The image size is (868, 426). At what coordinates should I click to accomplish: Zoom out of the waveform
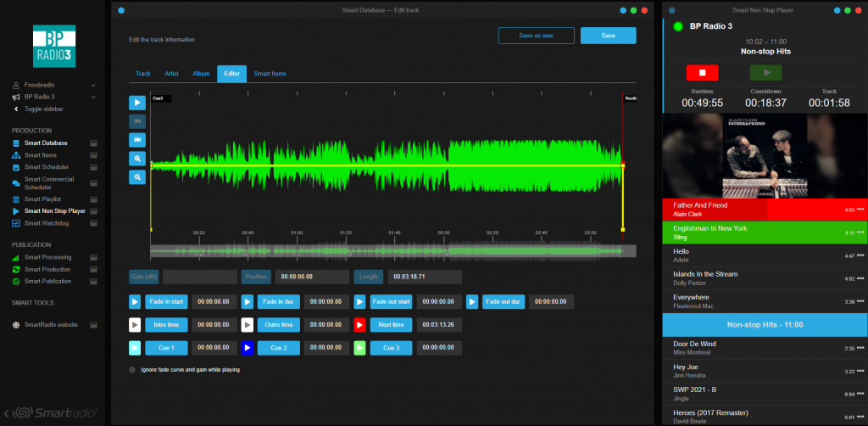136,177
